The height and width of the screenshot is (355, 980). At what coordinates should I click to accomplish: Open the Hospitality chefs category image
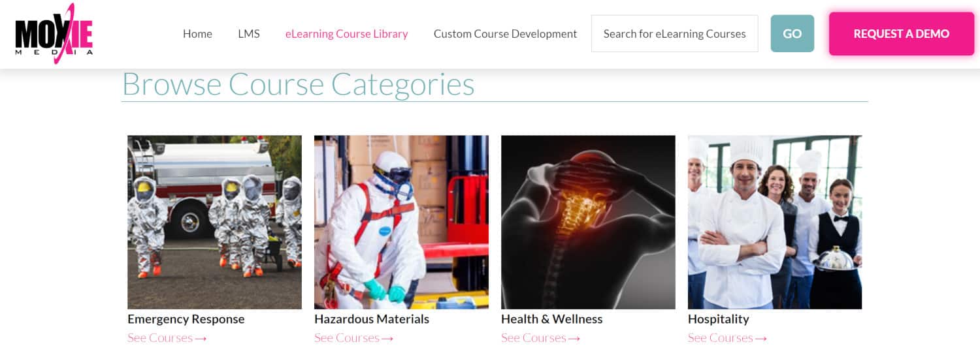775,222
